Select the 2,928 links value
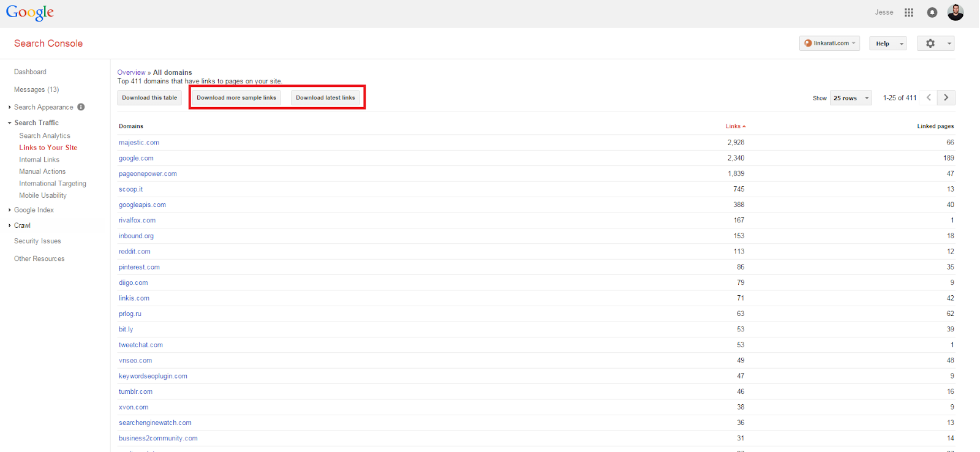The height and width of the screenshot is (452, 980). pyautogui.click(x=736, y=143)
